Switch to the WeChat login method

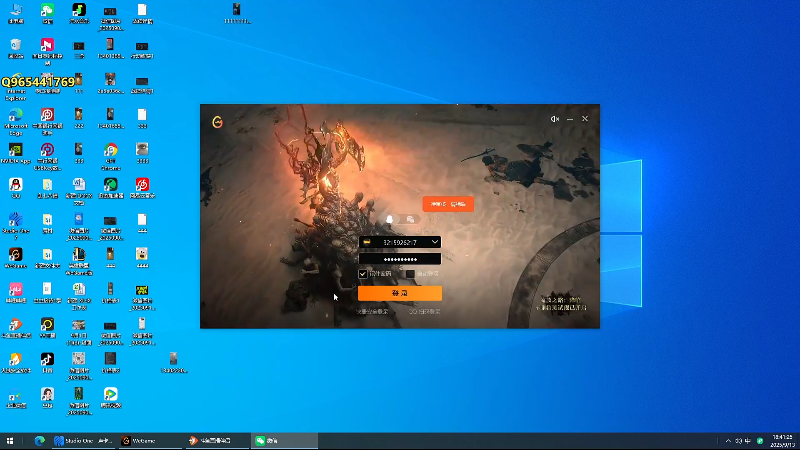[410, 219]
